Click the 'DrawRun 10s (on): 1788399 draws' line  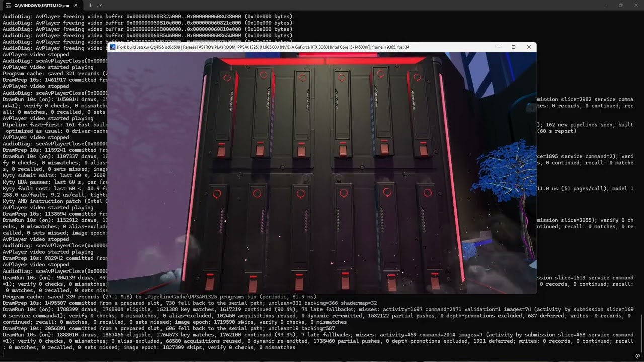tap(318, 316)
